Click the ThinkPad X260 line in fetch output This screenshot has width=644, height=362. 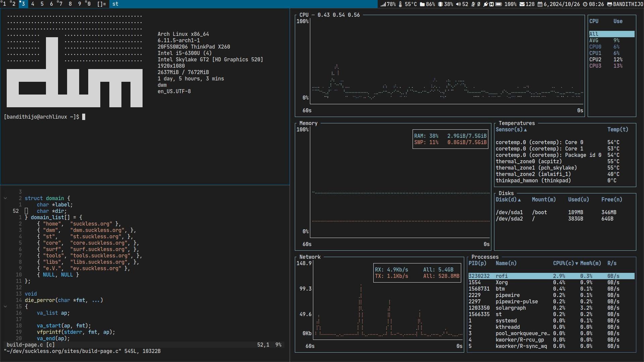pos(194,47)
